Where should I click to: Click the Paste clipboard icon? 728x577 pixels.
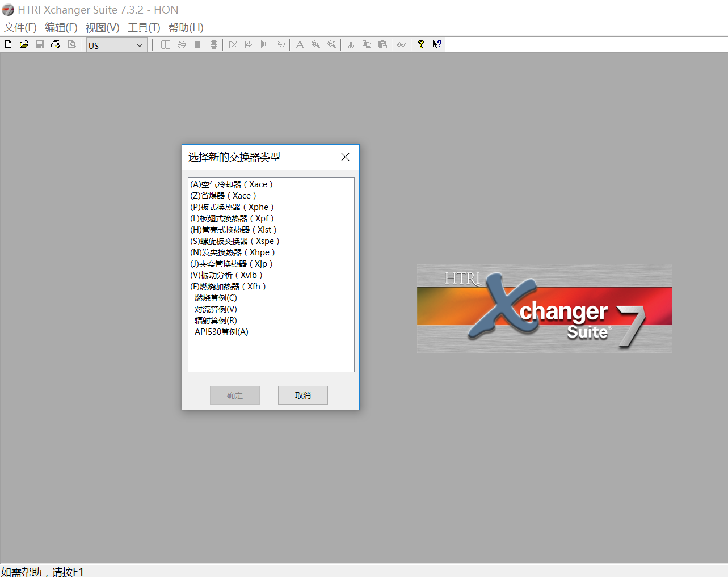[383, 44]
